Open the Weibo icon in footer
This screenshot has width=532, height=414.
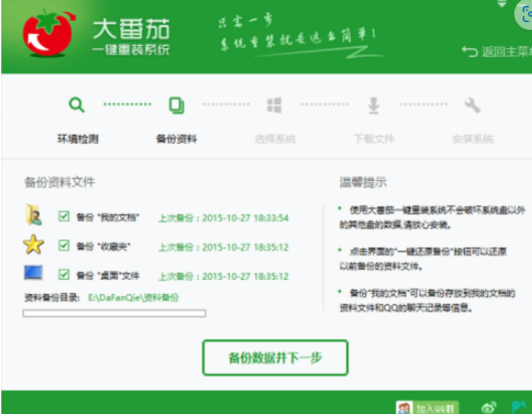coord(489,407)
